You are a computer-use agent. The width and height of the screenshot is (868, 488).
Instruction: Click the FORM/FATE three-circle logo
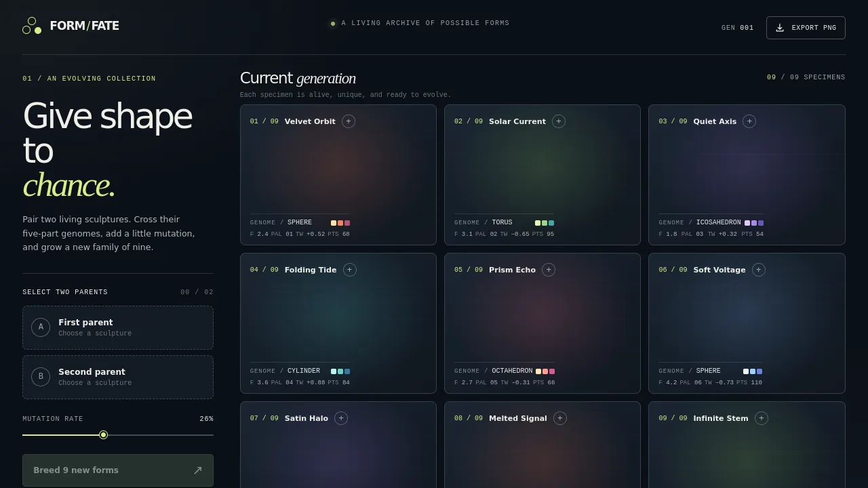pos(32,26)
